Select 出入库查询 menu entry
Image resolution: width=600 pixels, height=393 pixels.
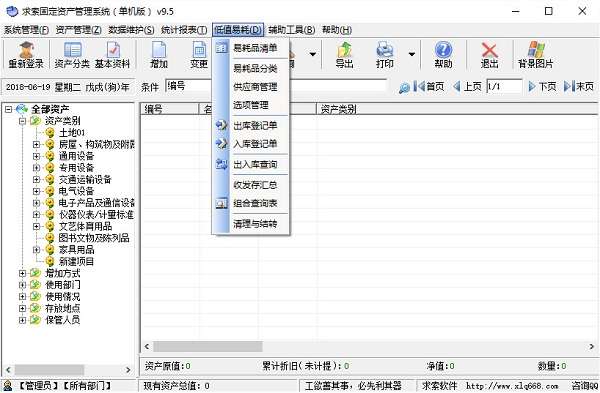(x=251, y=165)
